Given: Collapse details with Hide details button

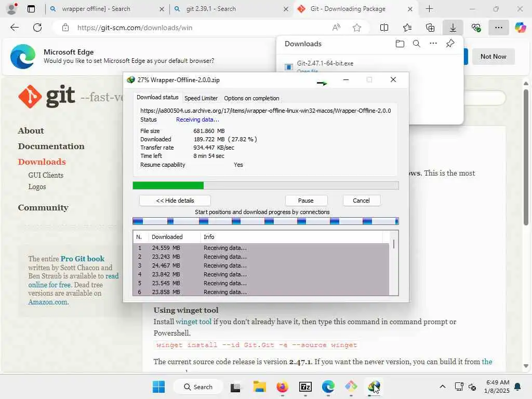Looking at the screenshot, I should coord(175,201).
